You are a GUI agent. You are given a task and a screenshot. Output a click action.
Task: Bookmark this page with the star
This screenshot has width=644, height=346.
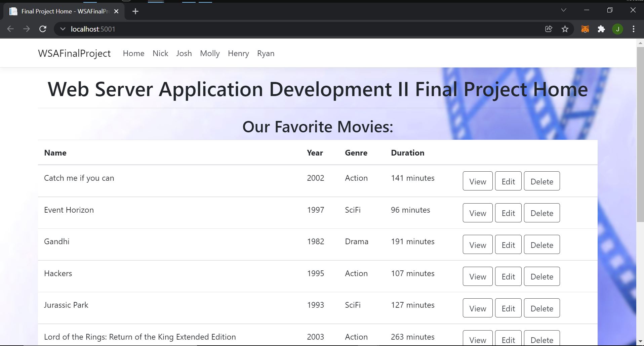point(565,29)
